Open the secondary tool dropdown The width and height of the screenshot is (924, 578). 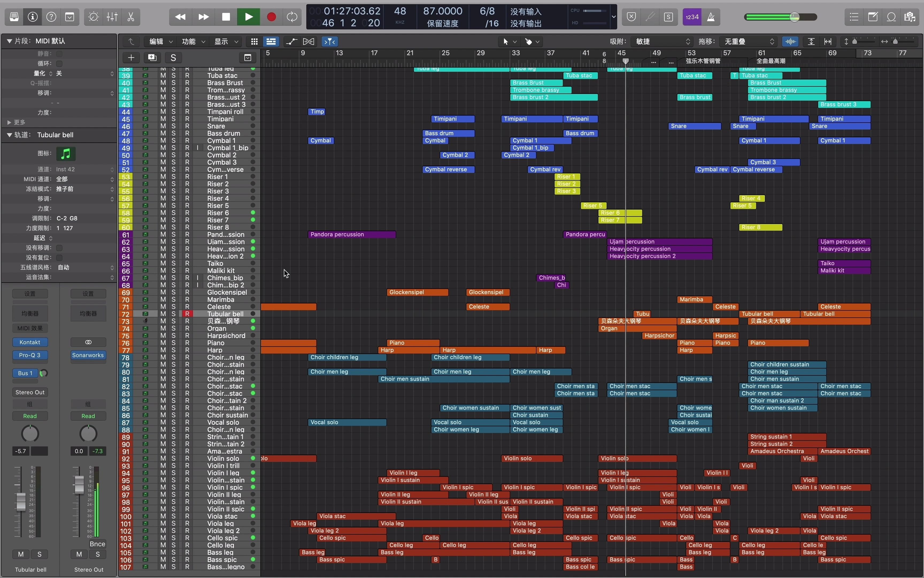tap(532, 41)
